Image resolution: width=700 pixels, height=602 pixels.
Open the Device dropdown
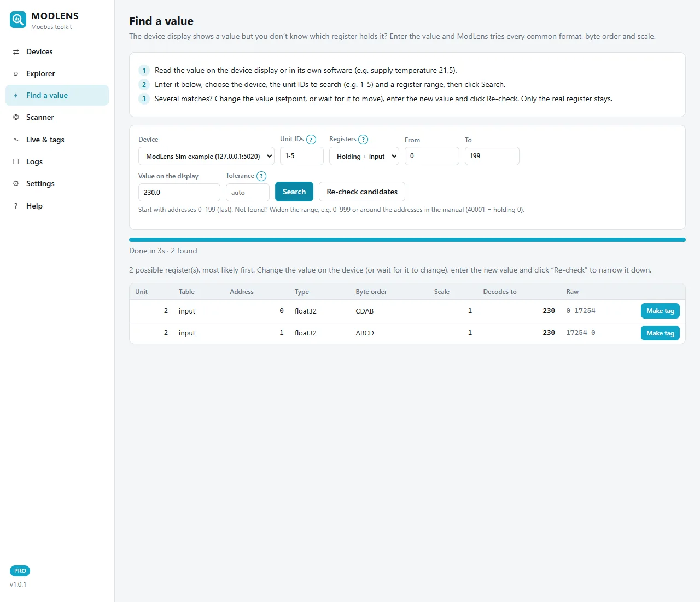click(207, 156)
